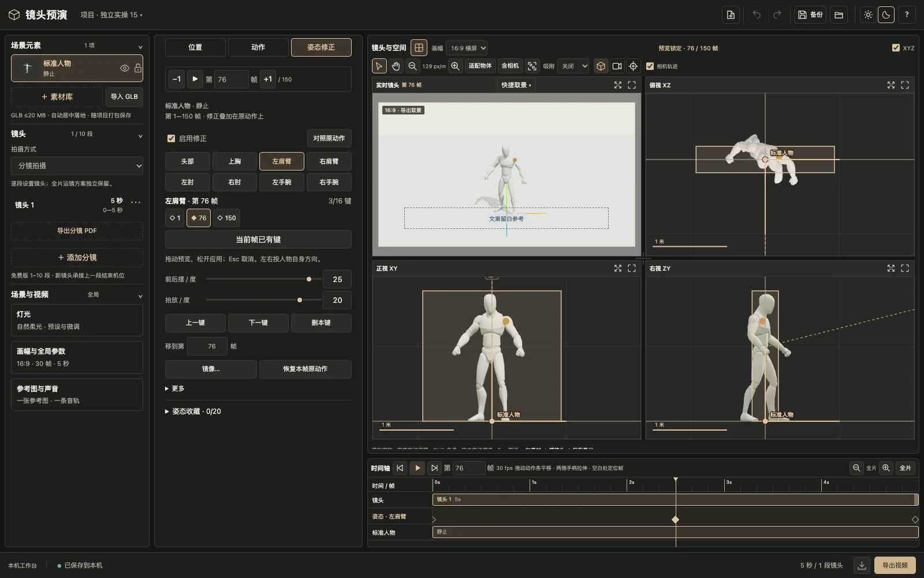Select the 姿态修正 tab
Screen dimensions: 924x578
321,47
